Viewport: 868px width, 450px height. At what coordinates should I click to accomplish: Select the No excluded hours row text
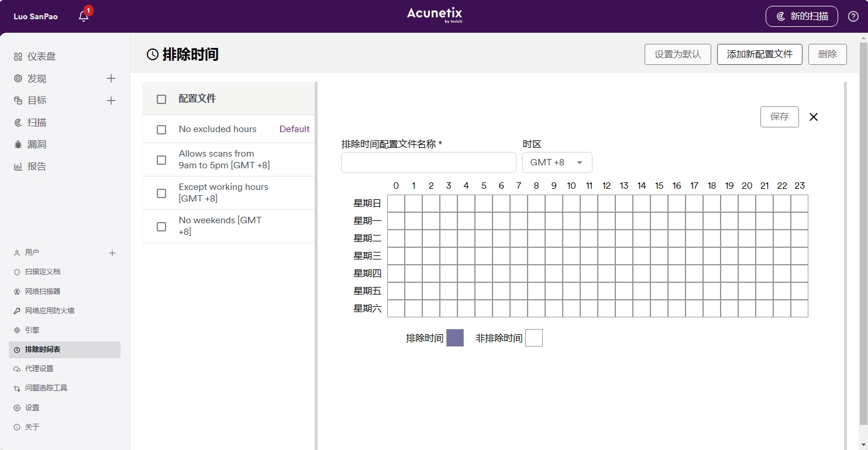tap(218, 129)
